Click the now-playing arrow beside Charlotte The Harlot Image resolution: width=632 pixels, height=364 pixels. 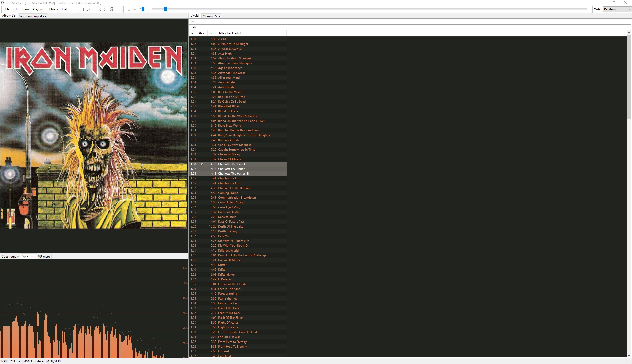(202, 164)
